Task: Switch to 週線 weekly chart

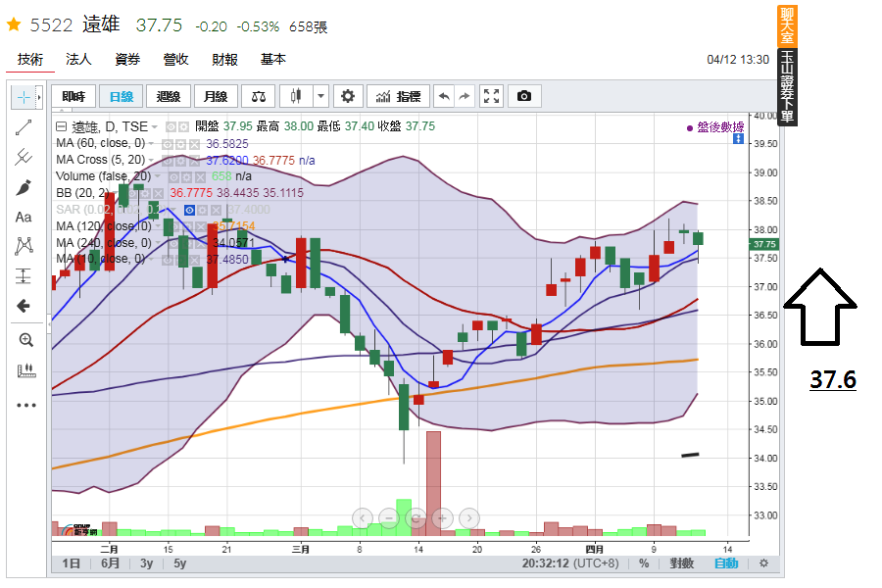Action: [169, 96]
